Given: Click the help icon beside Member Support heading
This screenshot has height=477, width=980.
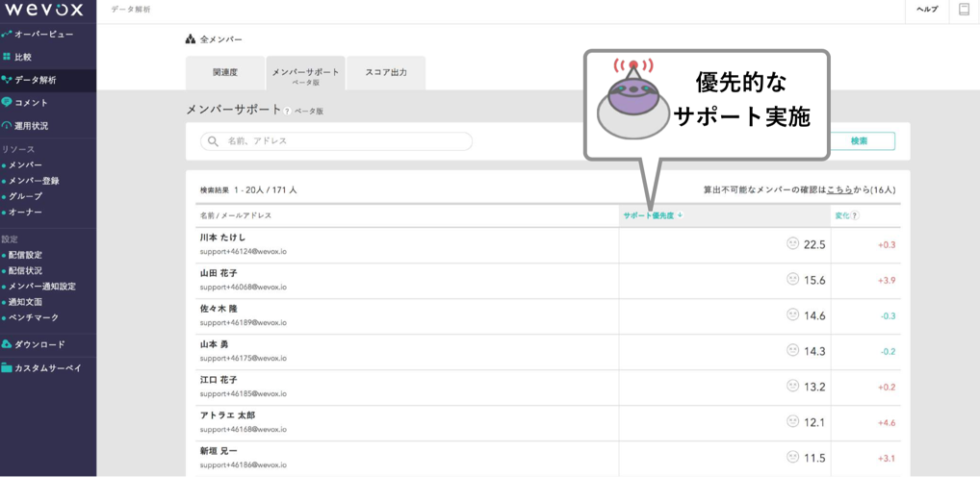Looking at the screenshot, I should pos(288,112).
